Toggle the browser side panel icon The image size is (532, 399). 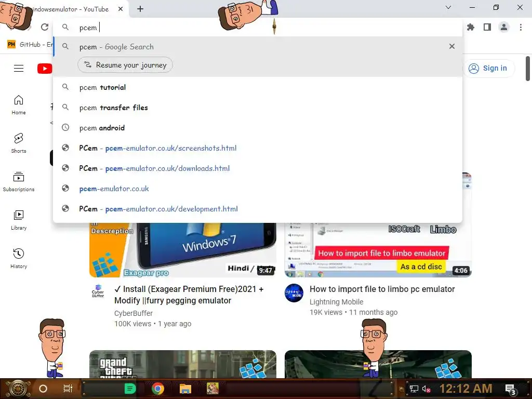487,27
